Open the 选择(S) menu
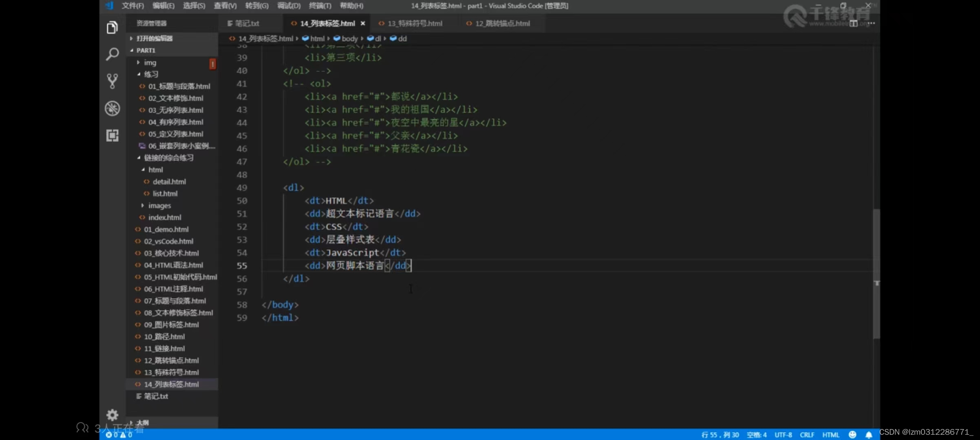 point(194,6)
